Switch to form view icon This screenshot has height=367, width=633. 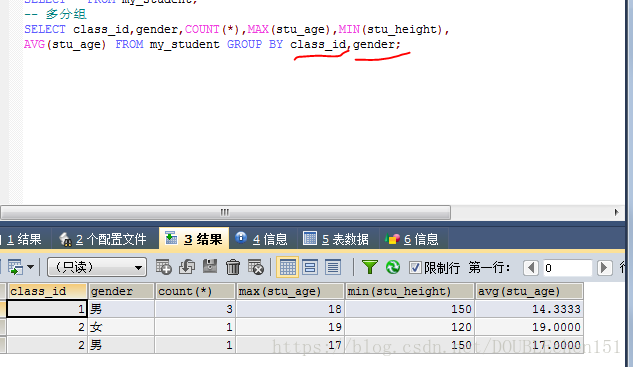pos(310,267)
